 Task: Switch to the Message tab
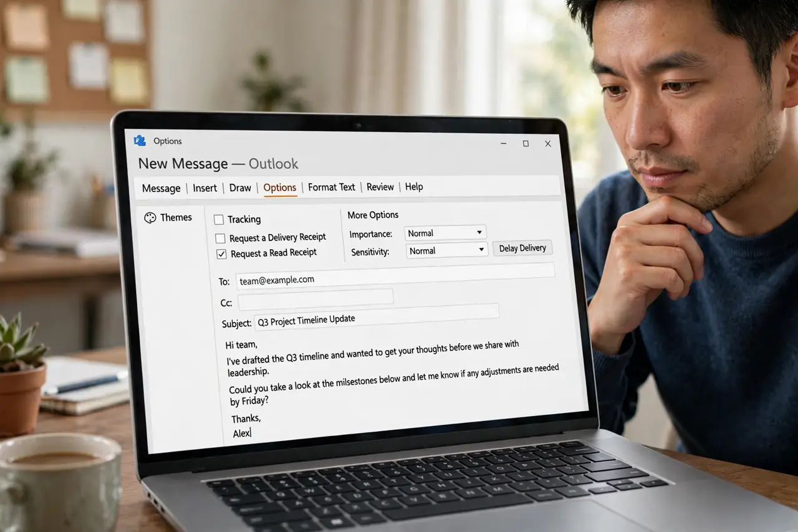[x=161, y=188]
